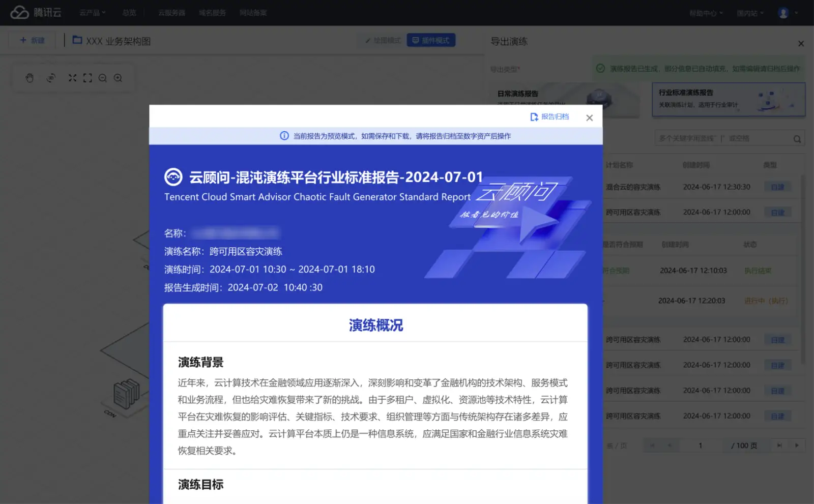814x504 pixels.
Task: Click the CDN stack icon in architecture canvas
Action: pos(126,394)
